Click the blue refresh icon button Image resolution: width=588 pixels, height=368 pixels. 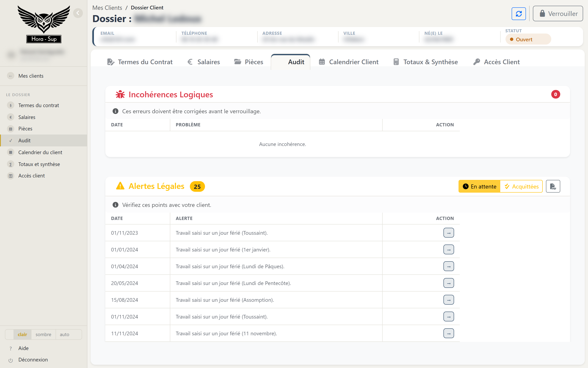pyautogui.click(x=519, y=14)
